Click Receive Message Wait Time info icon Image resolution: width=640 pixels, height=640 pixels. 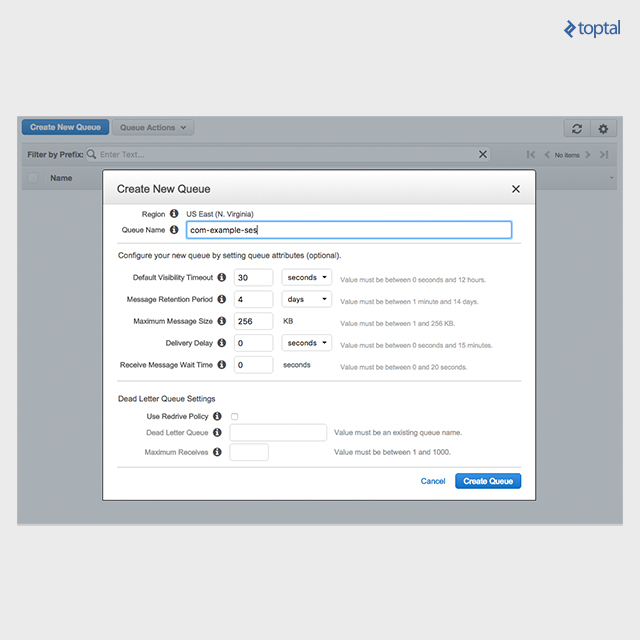222,365
